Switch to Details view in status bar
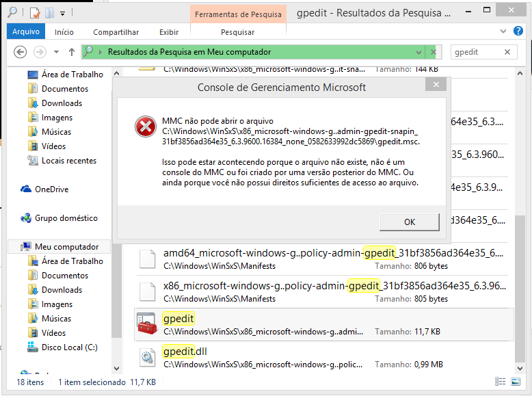 [500, 382]
